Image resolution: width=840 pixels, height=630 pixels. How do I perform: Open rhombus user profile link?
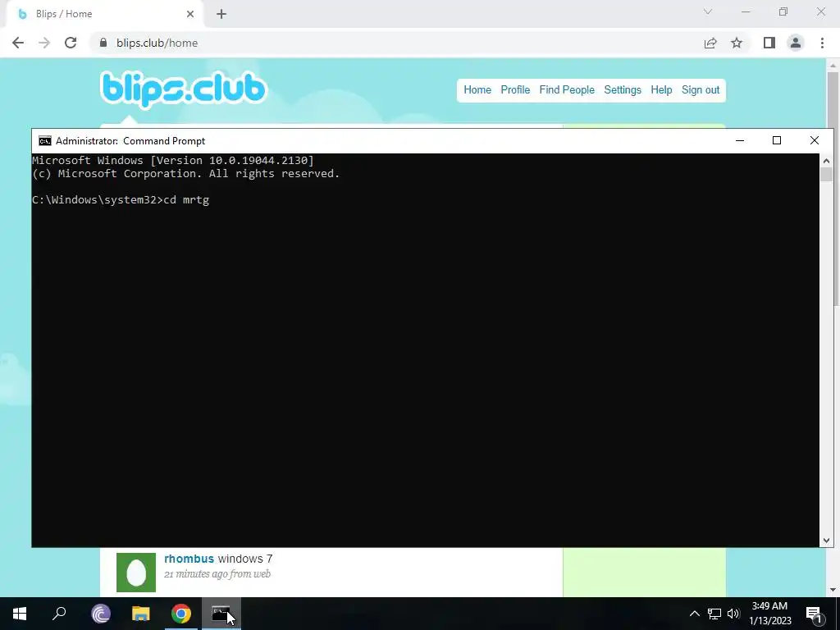[x=189, y=559]
